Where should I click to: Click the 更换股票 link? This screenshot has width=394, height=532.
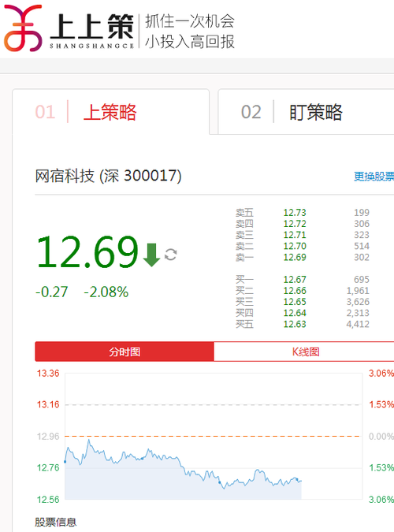click(x=374, y=177)
